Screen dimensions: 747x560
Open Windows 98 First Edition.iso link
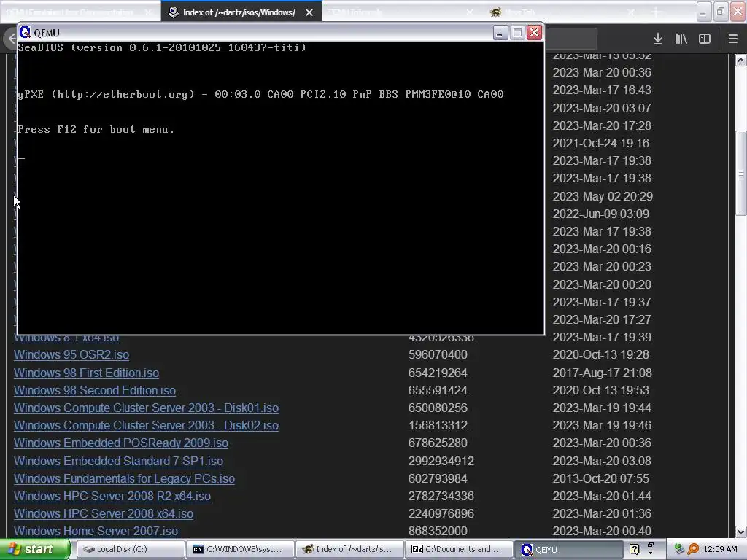pyautogui.click(x=86, y=373)
